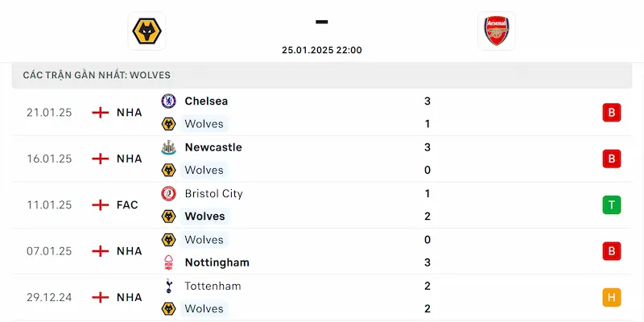The height and width of the screenshot is (322, 644).
Task: Click the England flag beside 21.01.25 match
Action: pos(101,113)
